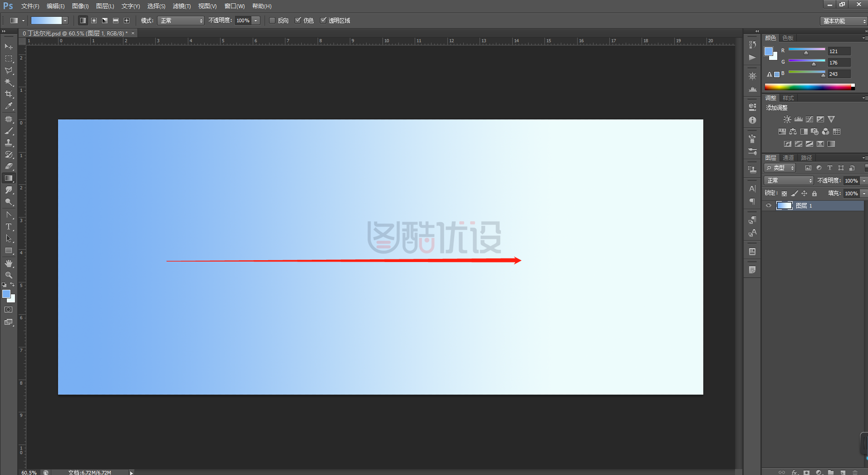Select the Horizontal Type tool
The height and width of the screenshot is (475, 868).
coord(9,227)
